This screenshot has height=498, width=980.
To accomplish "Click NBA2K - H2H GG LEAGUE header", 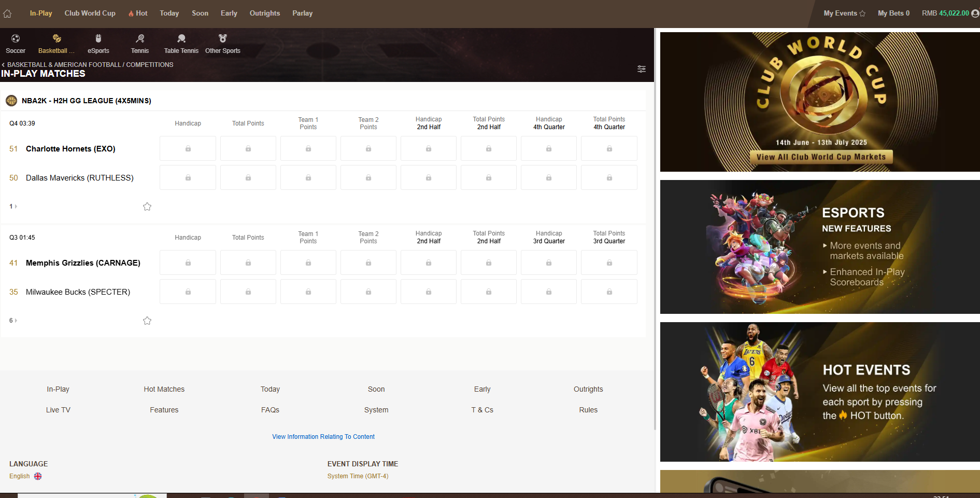I will point(87,101).
